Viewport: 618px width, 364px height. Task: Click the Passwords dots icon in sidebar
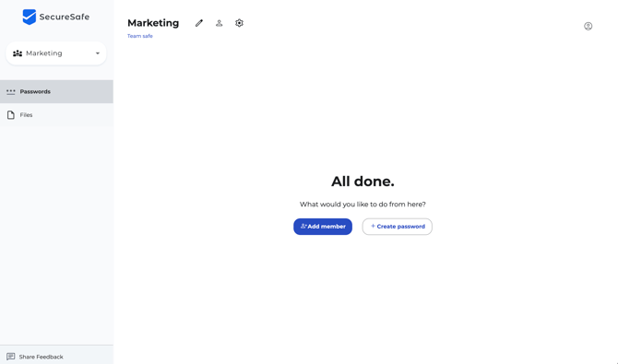[x=11, y=92]
